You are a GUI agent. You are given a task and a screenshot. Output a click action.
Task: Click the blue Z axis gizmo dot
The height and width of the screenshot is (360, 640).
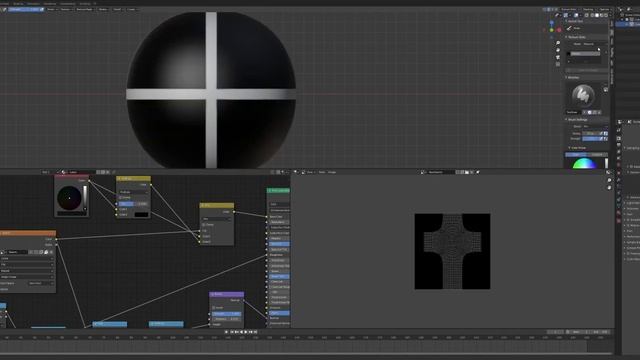coord(552,23)
